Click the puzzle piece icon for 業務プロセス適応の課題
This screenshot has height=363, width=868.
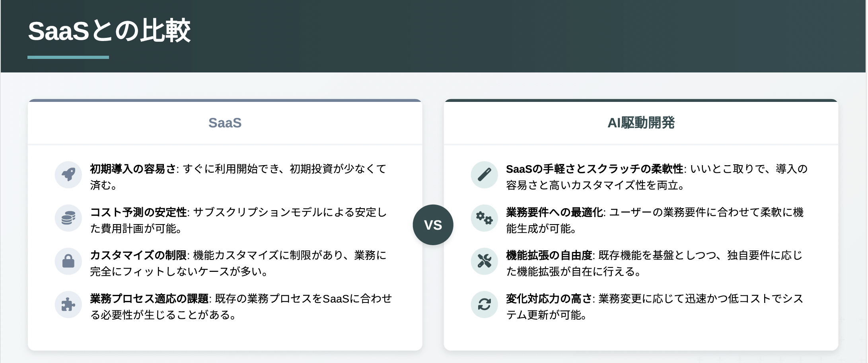tap(68, 304)
